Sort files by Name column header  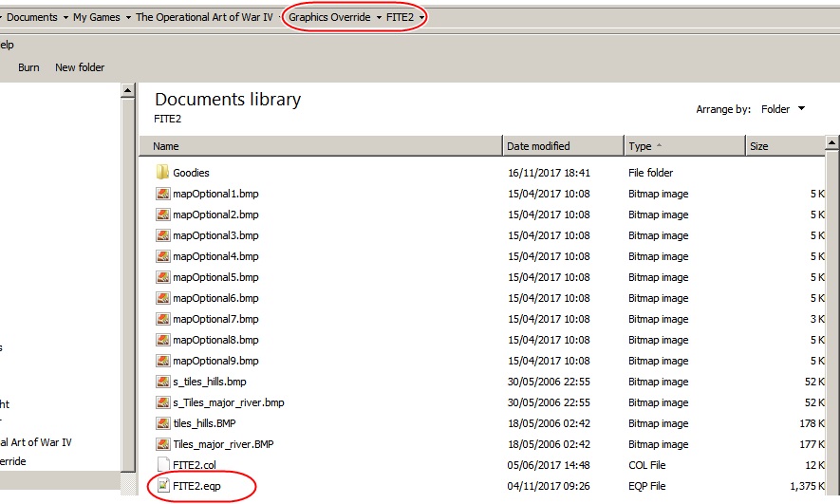click(x=321, y=145)
